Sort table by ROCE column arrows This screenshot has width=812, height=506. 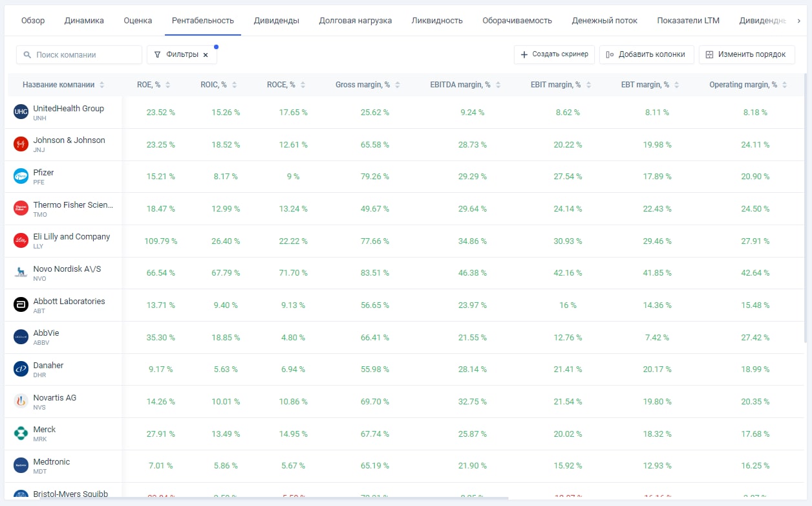pyautogui.click(x=303, y=85)
